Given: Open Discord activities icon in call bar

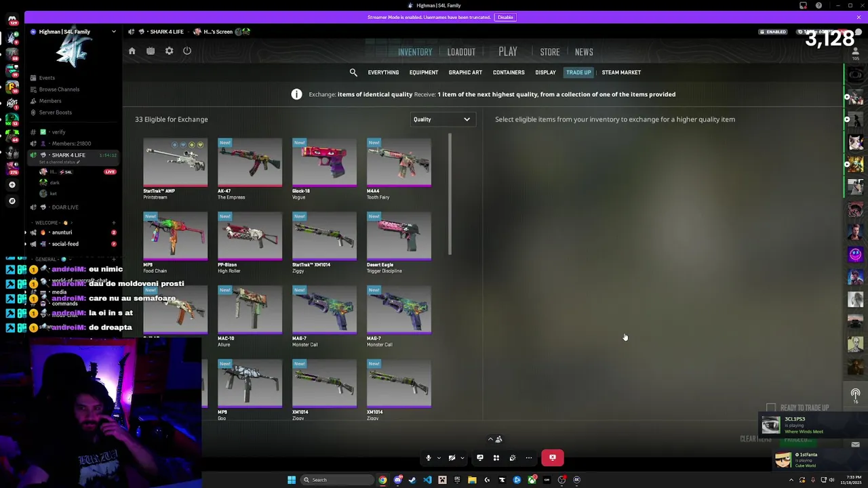Looking at the screenshot, I should pyautogui.click(x=496, y=458).
